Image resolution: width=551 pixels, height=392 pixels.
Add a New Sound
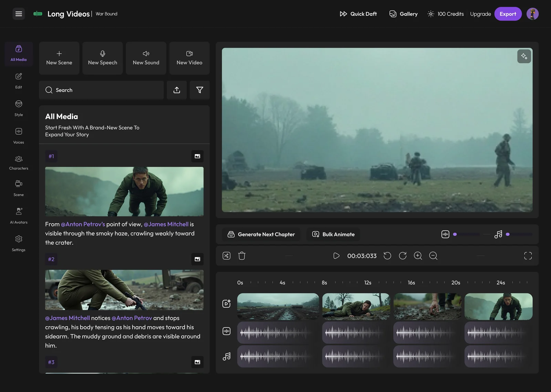click(146, 58)
